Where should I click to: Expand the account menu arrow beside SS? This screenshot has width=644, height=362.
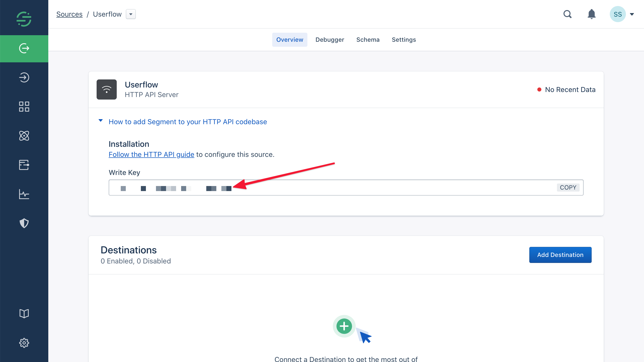632,14
